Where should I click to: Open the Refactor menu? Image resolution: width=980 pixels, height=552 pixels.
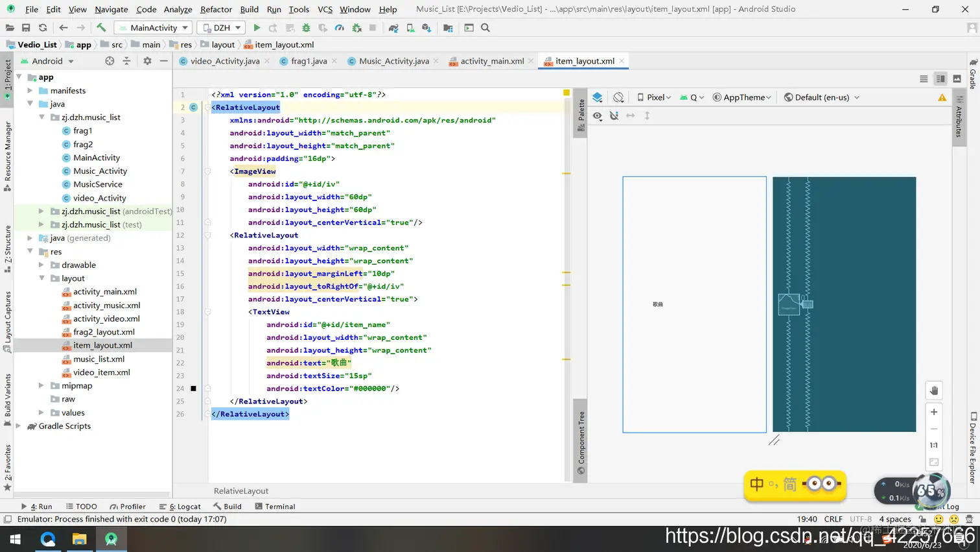pyautogui.click(x=216, y=9)
